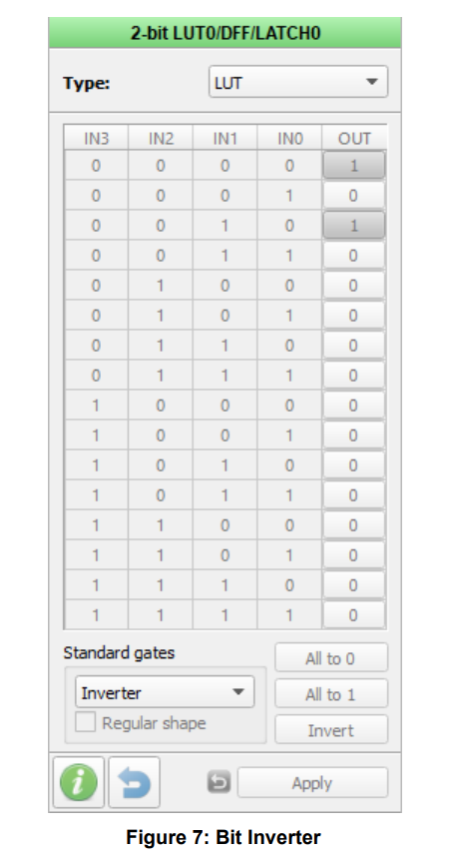
Task: Click the 2-bit LUT0/DFF/LATCH0 title bar
Action: (226, 33)
